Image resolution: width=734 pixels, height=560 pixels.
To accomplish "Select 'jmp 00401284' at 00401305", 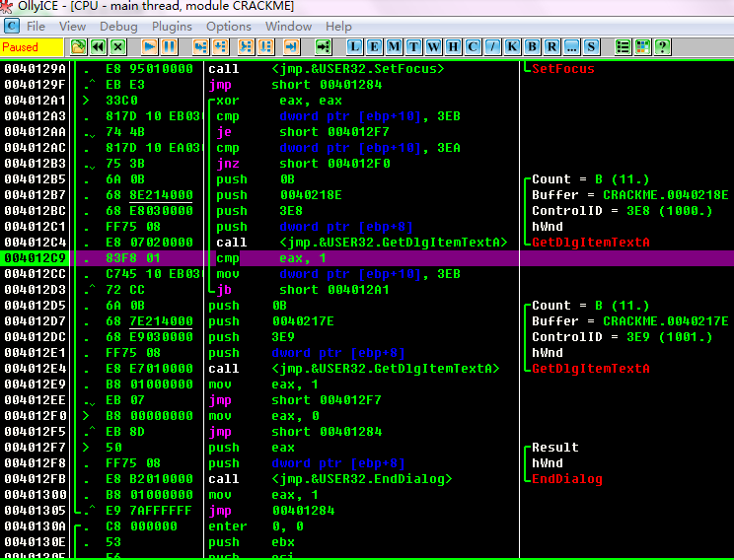I will (271, 510).
